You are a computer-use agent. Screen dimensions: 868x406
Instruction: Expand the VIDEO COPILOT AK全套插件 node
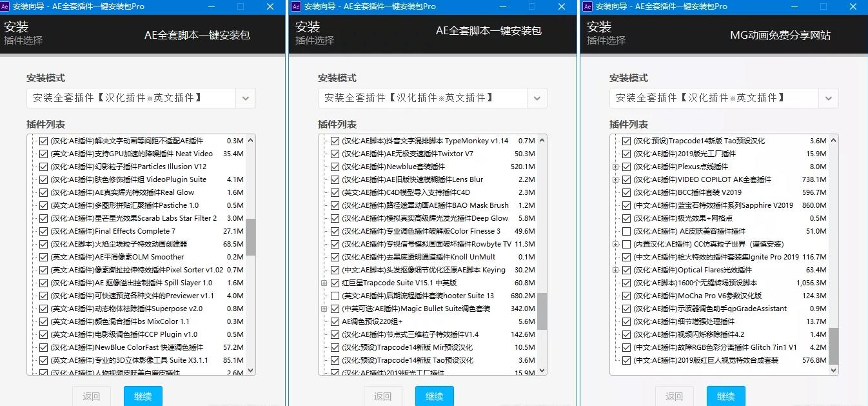coord(616,179)
